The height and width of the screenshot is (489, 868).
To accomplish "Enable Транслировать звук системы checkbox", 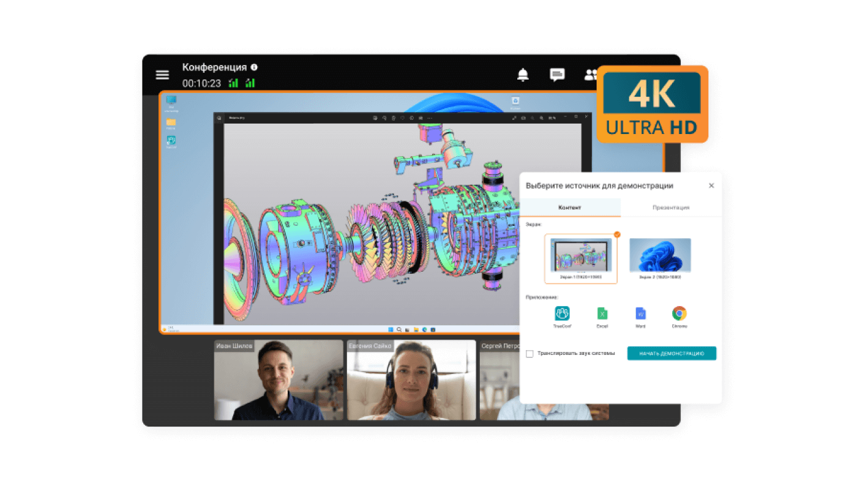I will point(529,354).
